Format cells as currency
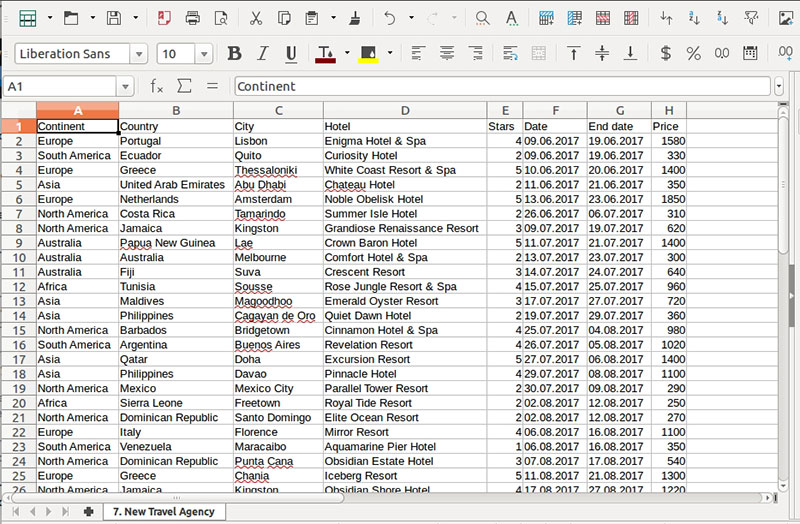 tap(666, 54)
